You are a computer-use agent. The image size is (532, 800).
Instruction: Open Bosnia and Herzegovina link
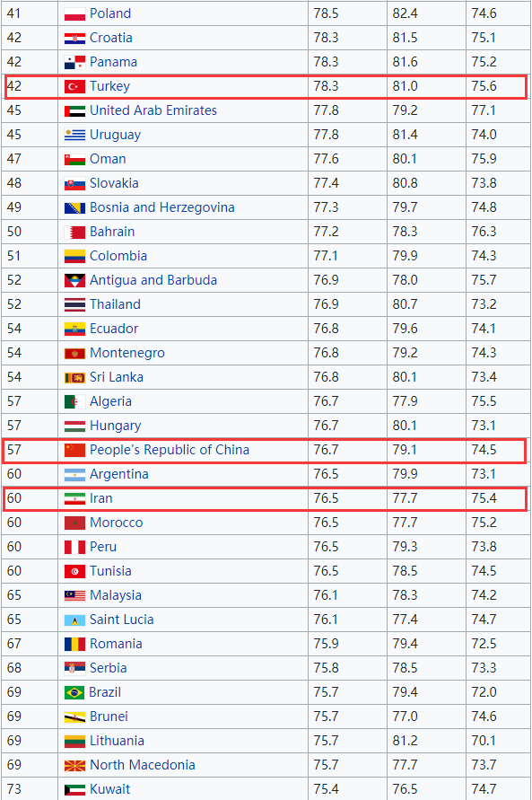pos(162,207)
